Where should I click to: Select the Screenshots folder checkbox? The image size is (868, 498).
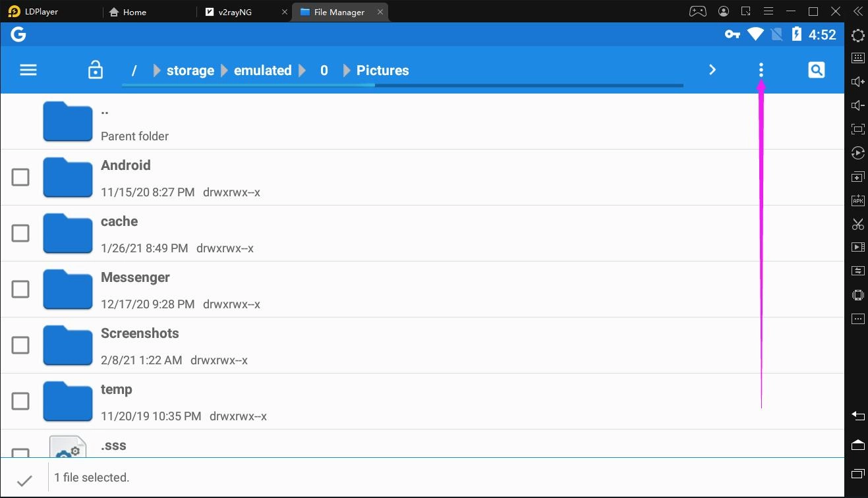[20, 345]
